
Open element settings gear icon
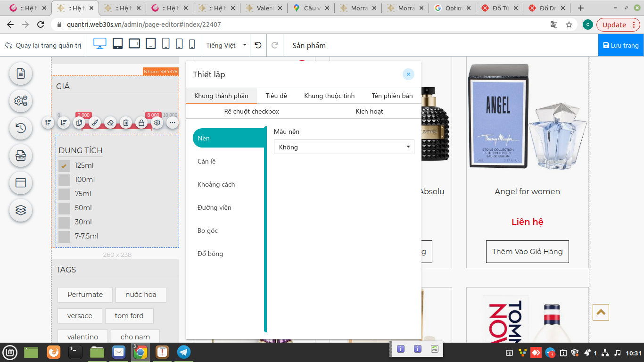coord(157,123)
